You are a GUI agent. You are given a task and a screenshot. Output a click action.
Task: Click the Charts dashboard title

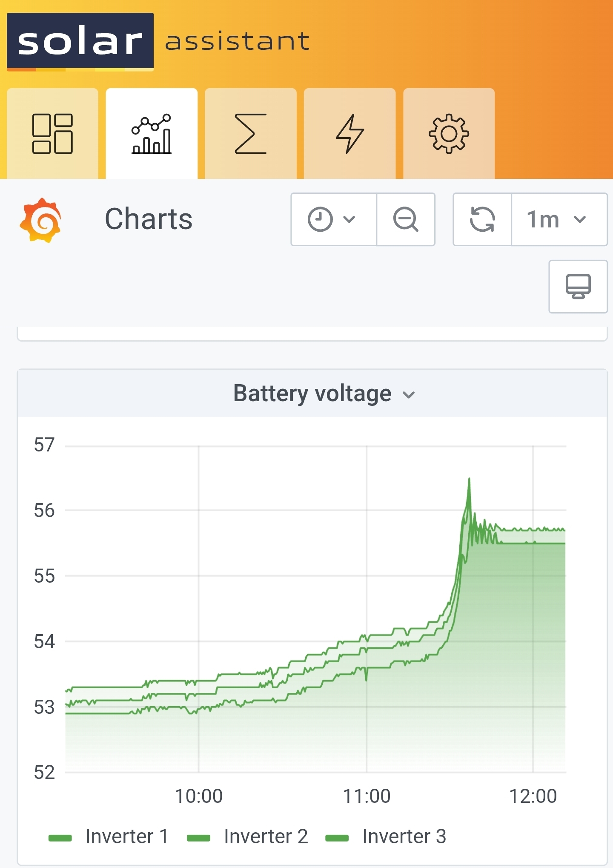pos(149,219)
